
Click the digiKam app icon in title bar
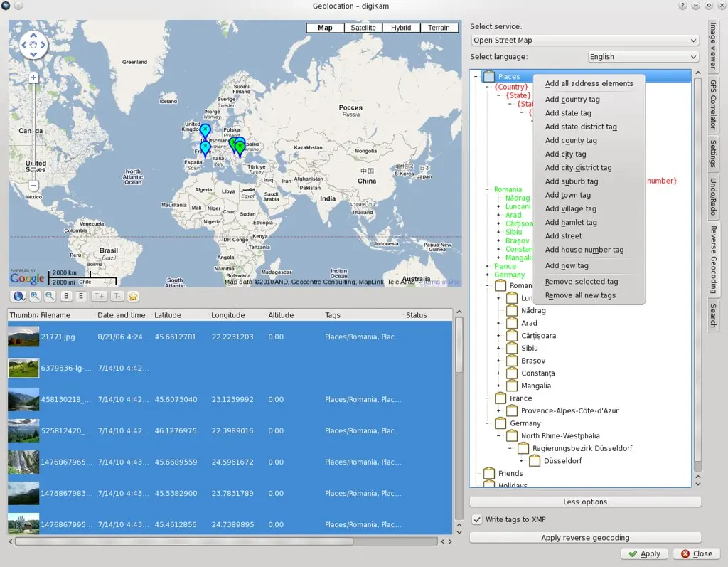coord(6,6)
